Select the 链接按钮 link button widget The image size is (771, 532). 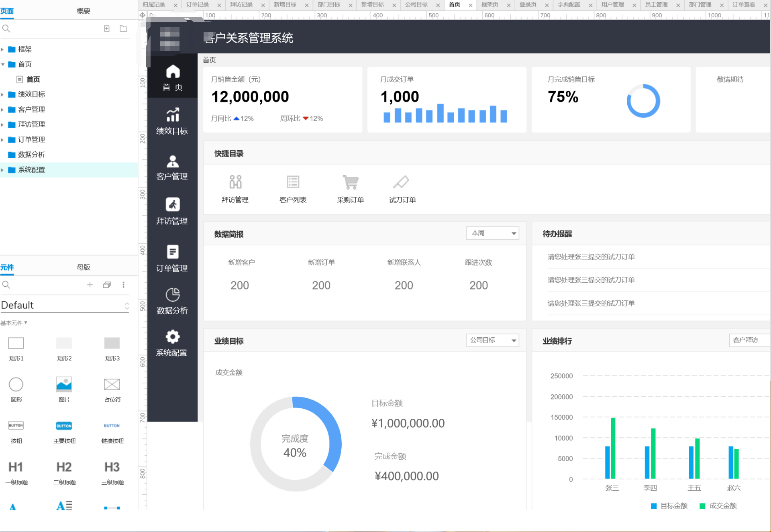coord(112,426)
